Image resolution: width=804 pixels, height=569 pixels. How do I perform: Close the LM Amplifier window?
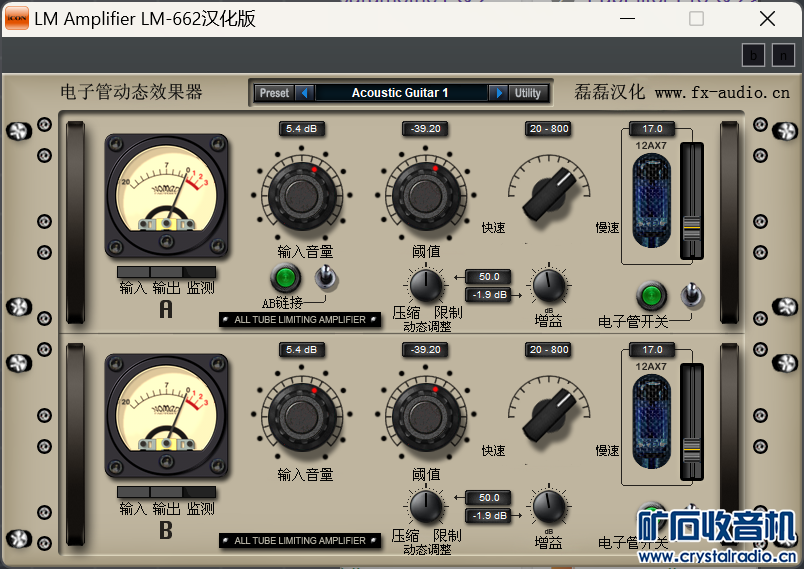pos(767,18)
